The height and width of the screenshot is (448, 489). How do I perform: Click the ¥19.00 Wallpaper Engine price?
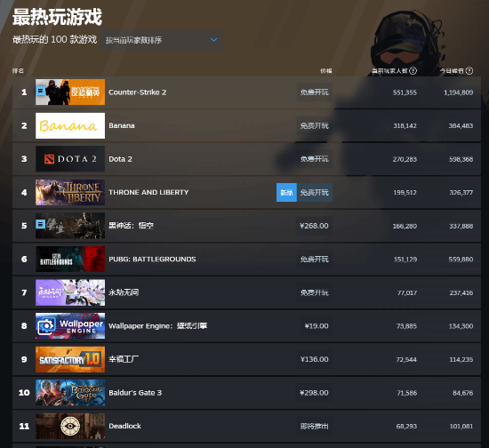click(x=317, y=326)
